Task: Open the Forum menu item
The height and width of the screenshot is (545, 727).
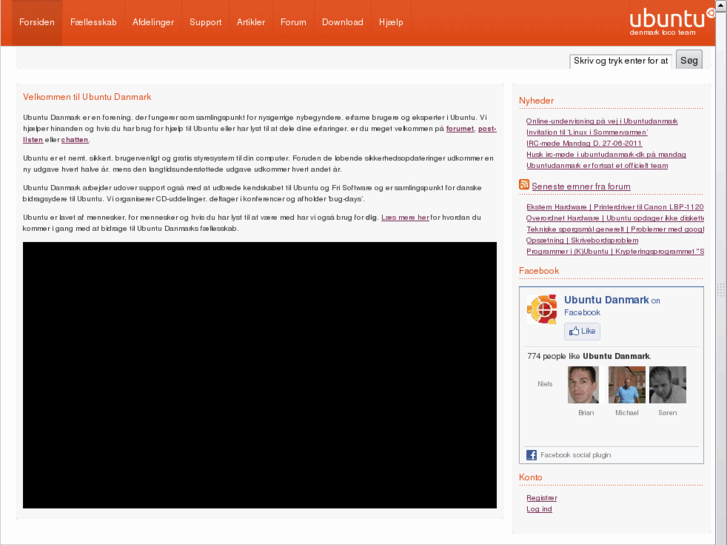Action: tap(293, 22)
